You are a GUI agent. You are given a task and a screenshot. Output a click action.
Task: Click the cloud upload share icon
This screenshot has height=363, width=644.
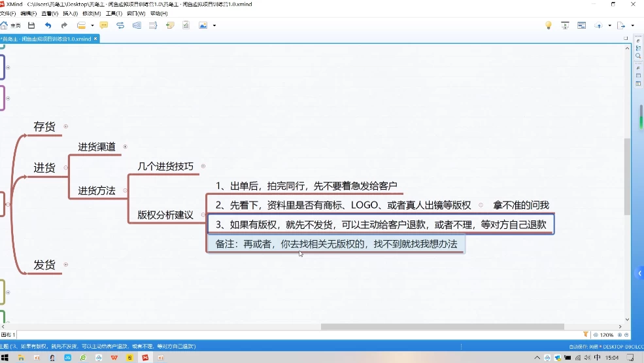coord(598,26)
